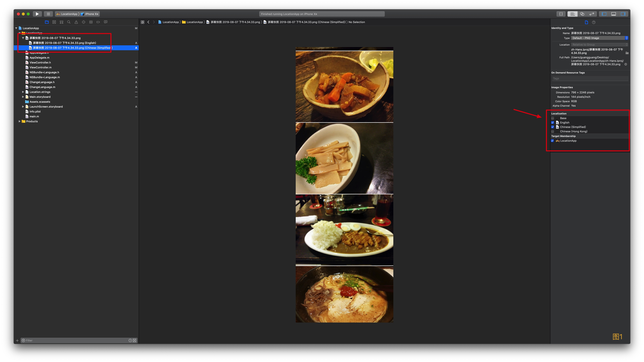Open the Find navigator magnifier icon
The image size is (644, 362).
[x=69, y=22]
